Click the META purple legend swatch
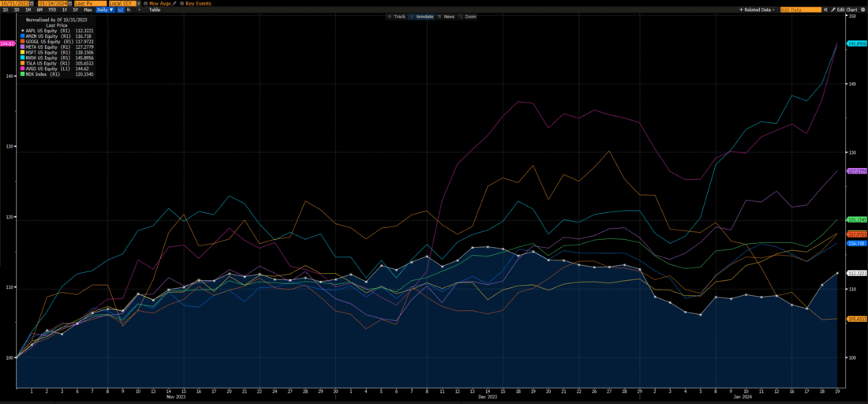 pyautogui.click(x=23, y=46)
